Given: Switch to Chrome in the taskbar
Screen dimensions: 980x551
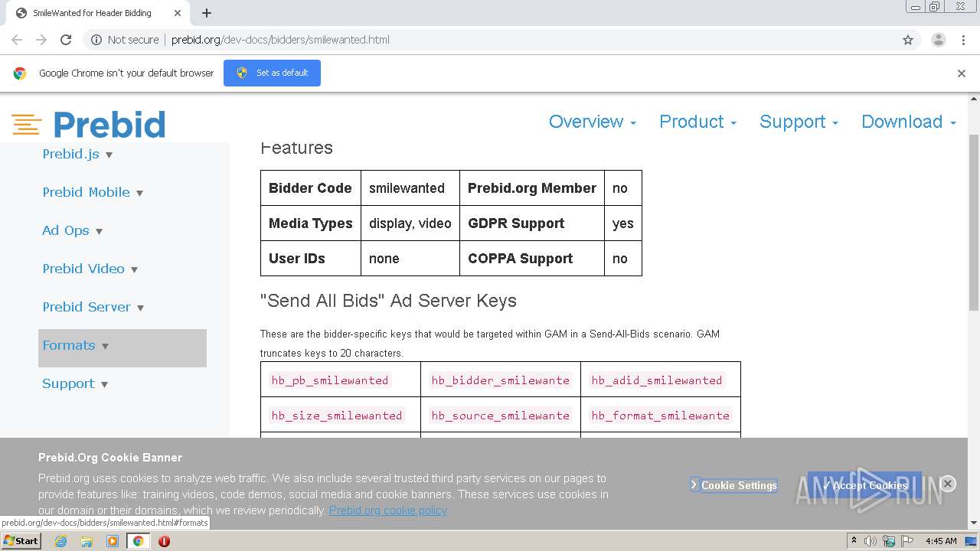Looking at the screenshot, I should (138, 541).
